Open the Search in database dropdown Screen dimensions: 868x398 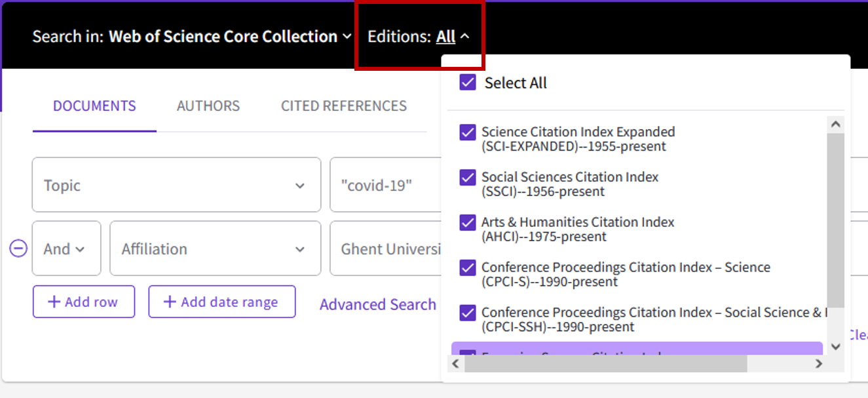pyautogui.click(x=230, y=37)
